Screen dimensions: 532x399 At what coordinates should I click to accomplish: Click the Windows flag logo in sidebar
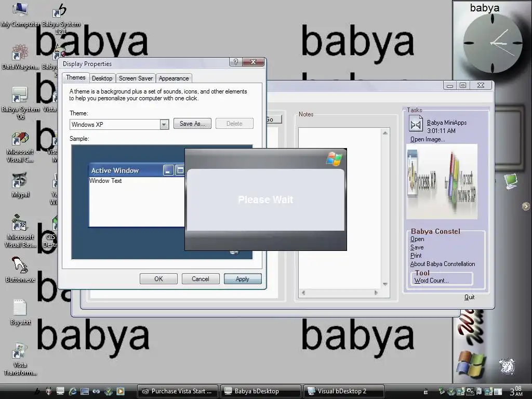[x=470, y=365]
